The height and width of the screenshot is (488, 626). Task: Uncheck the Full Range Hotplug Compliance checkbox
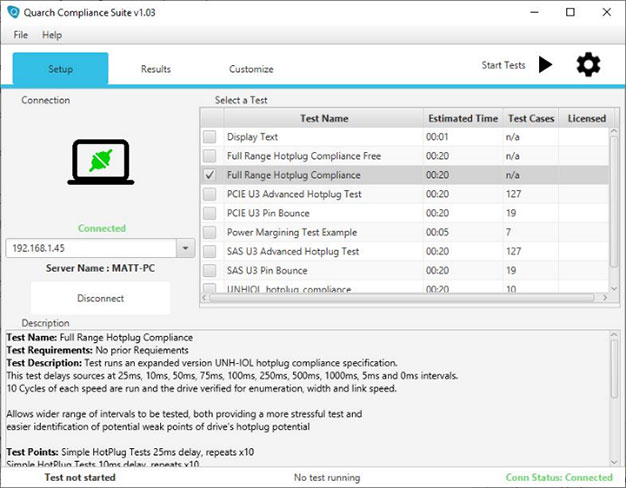tap(209, 175)
